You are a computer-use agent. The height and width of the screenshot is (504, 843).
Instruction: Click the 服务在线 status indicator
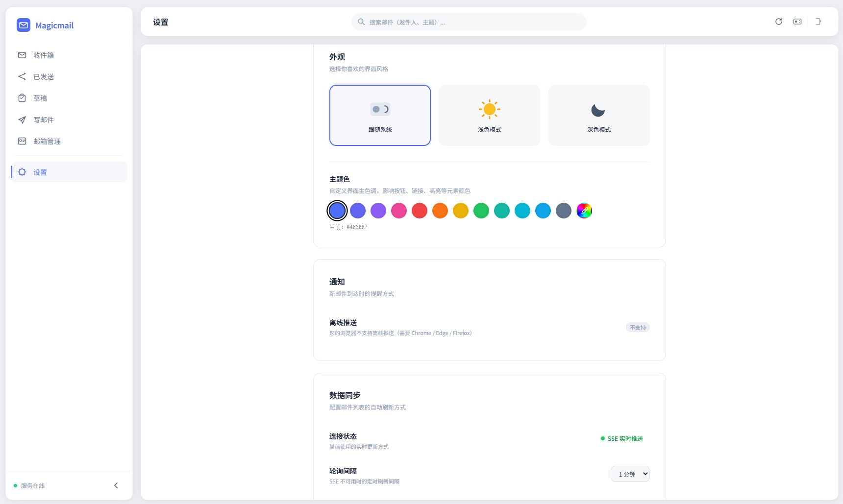click(29, 485)
